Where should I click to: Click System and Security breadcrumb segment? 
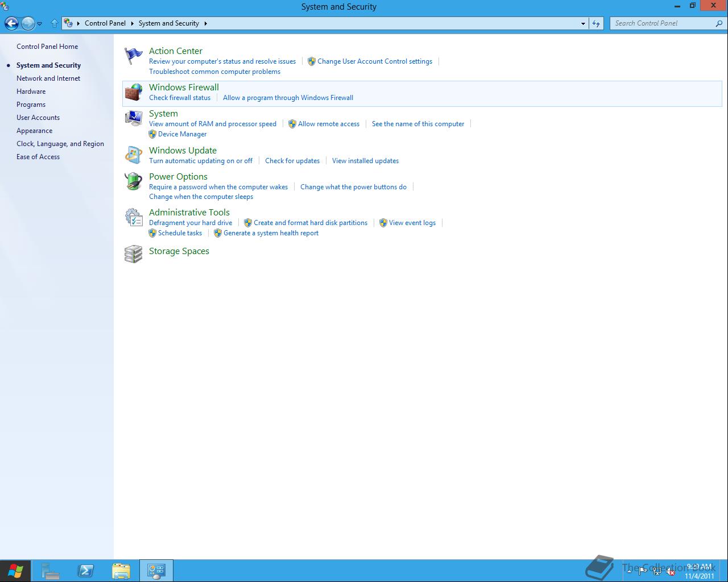point(169,23)
